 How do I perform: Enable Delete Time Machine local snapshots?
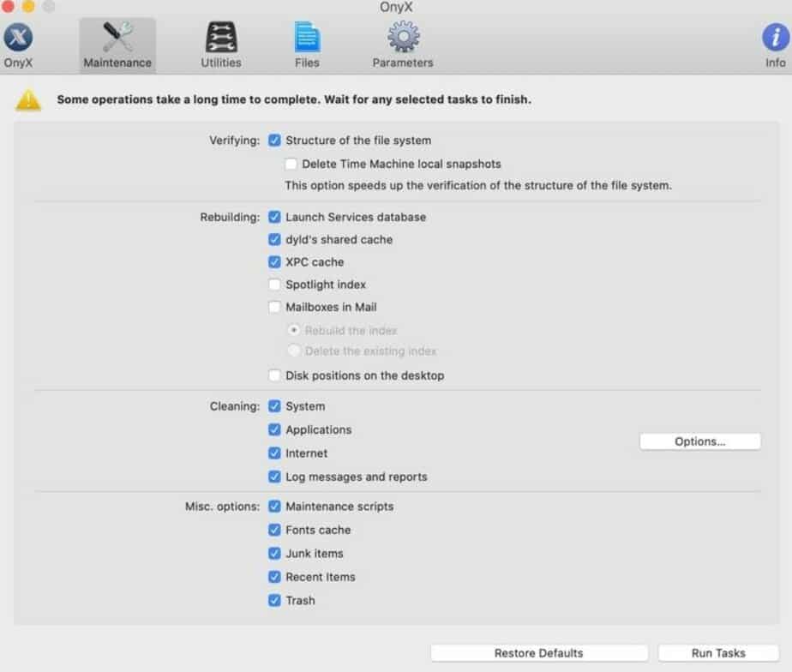pos(291,163)
